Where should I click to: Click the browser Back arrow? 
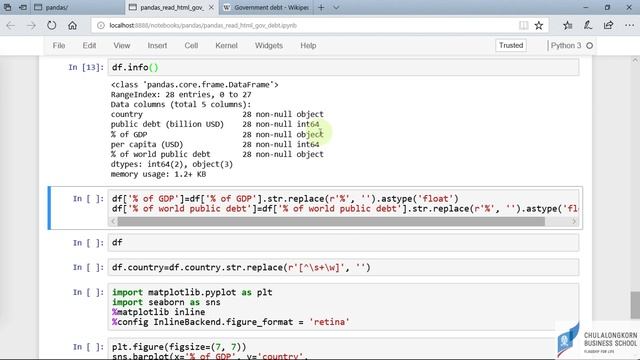(x=11, y=25)
